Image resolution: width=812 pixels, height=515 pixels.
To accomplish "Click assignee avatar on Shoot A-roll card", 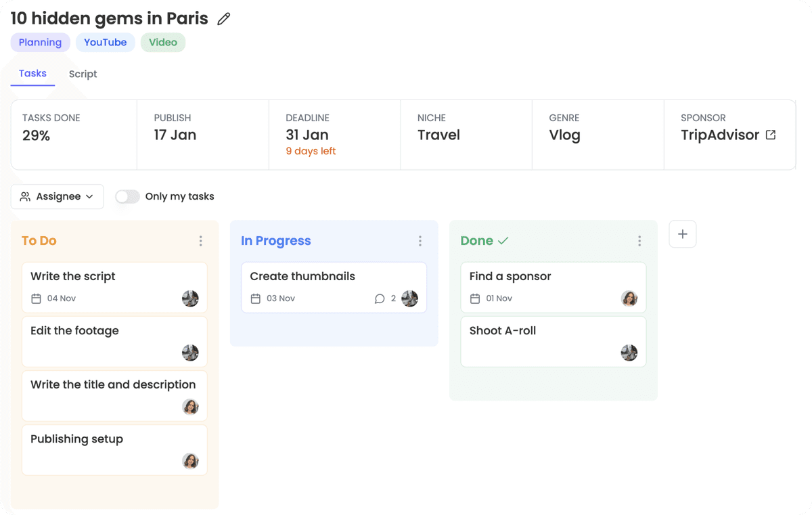I will (x=629, y=353).
